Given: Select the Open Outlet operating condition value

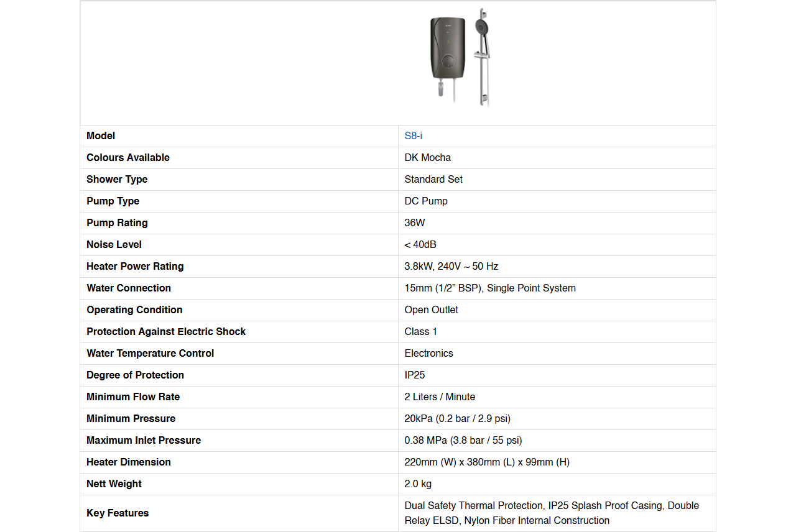Looking at the screenshot, I should tap(431, 310).
